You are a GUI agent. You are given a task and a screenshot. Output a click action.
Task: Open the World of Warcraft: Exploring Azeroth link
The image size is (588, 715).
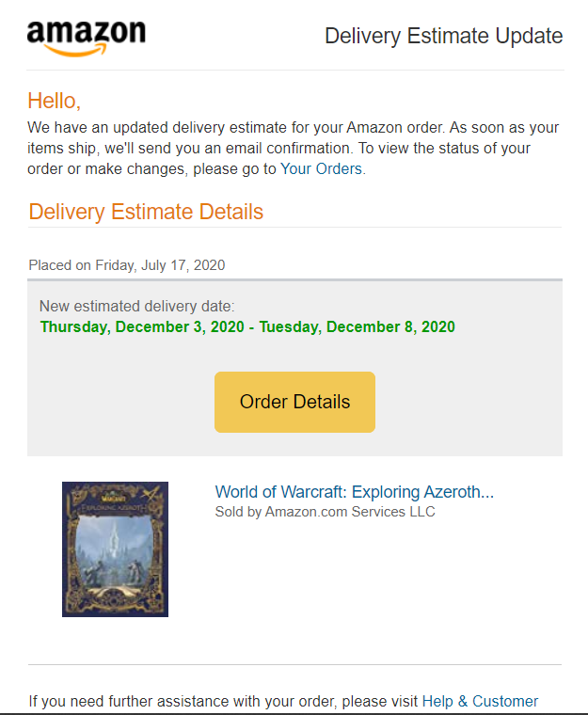click(354, 492)
